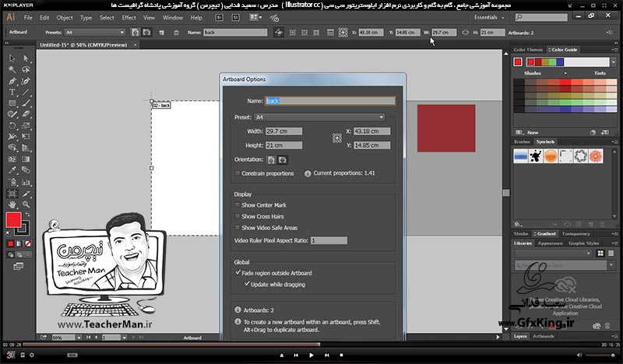Viewport: 623px width, 364px height.
Task: Open the Essentials workspace dropdown
Action: (489, 17)
